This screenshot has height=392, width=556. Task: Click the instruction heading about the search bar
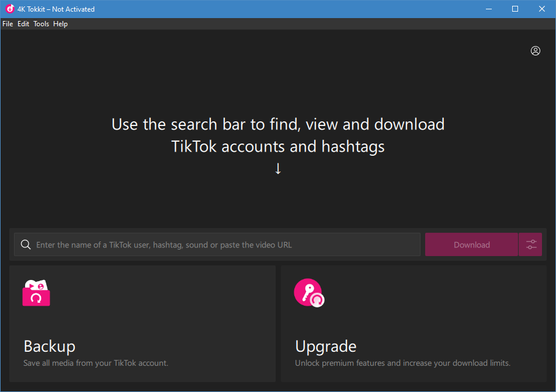278,135
